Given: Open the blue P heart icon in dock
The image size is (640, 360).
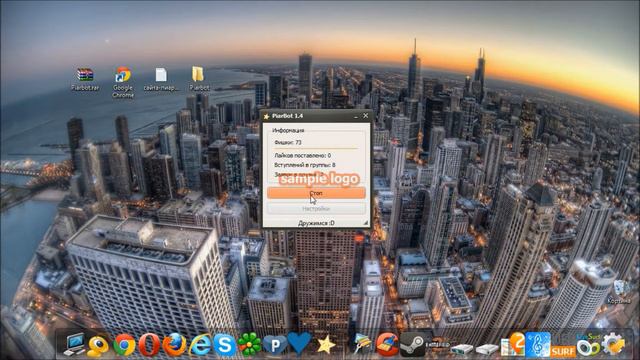Looking at the screenshot, I should click(x=274, y=345).
